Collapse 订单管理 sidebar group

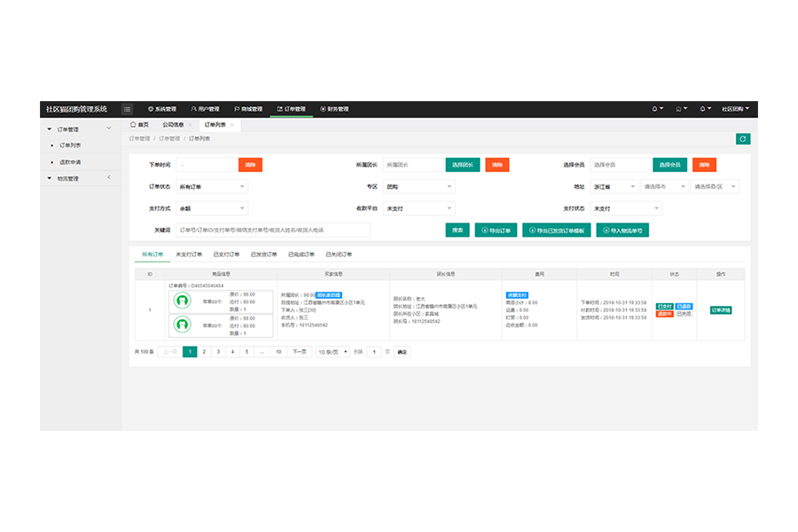[x=81, y=129]
